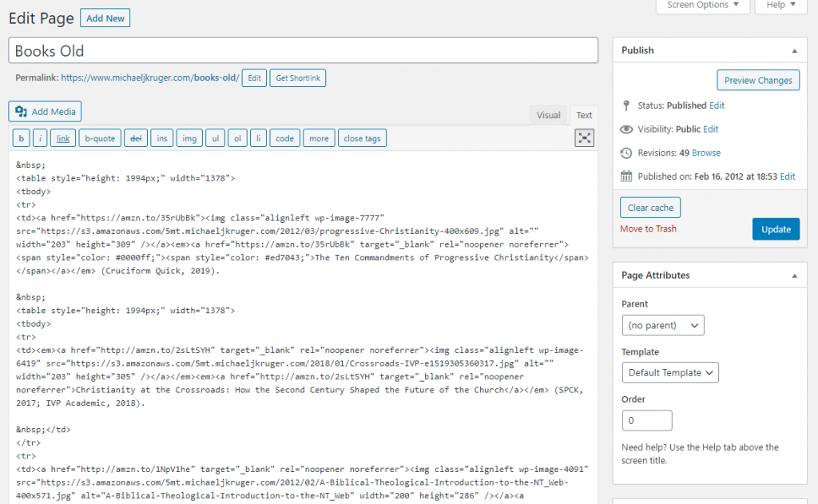
Task: Click the permalink Edit button
Action: pyautogui.click(x=254, y=77)
